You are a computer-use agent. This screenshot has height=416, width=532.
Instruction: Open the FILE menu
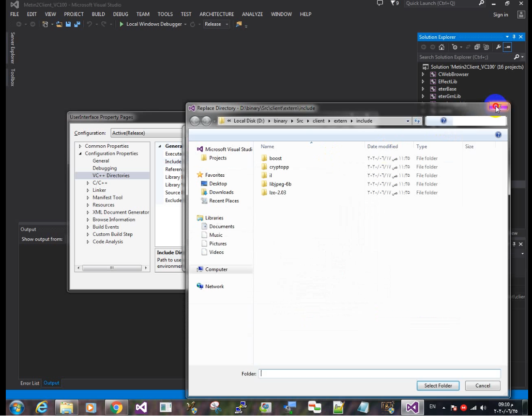click(x=15, y=14)
